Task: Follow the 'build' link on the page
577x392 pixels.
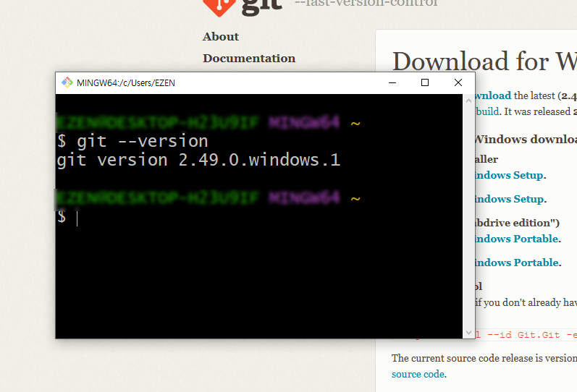Action: 487,111
